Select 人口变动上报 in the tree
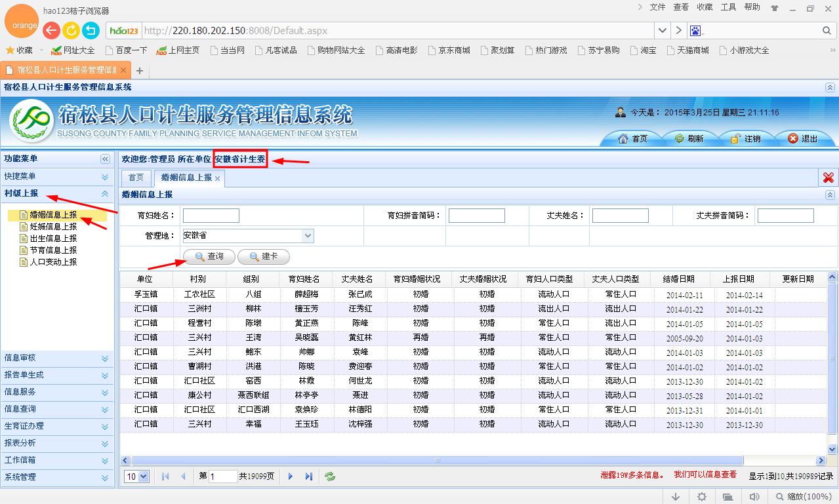 (53, 262)
